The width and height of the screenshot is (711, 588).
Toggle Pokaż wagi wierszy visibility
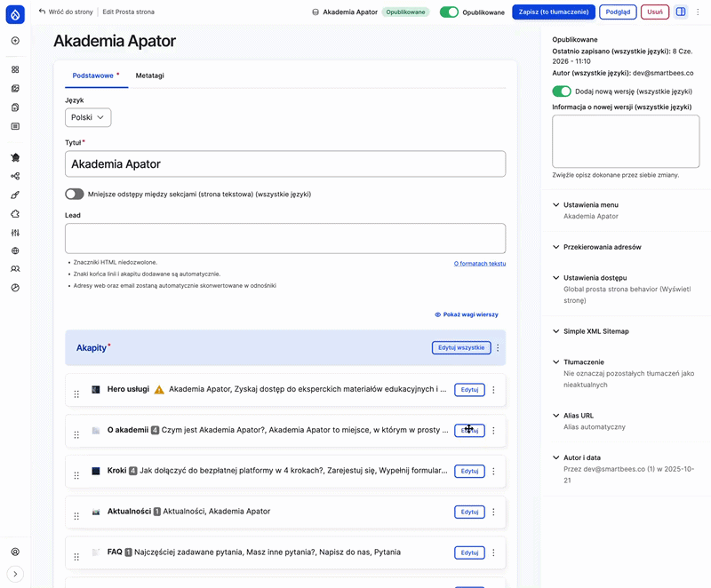coord(466,314)
